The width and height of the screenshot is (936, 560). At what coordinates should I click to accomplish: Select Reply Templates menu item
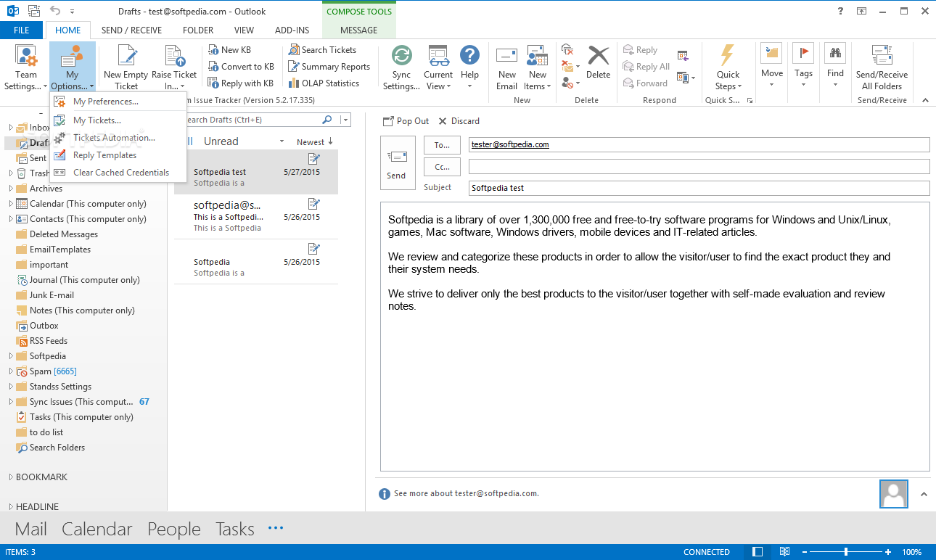(x=118, y=155)
